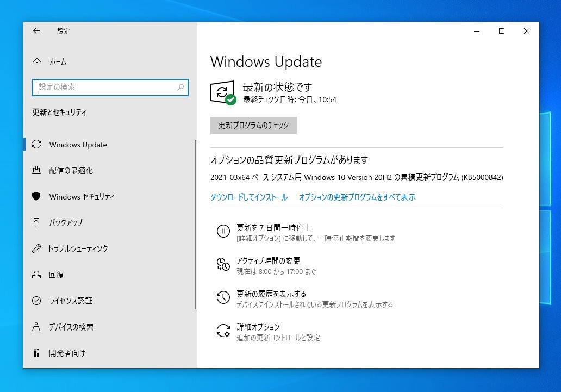Click the デバイスの検索 locator icon
561x392 pixels.
point(36,327)
